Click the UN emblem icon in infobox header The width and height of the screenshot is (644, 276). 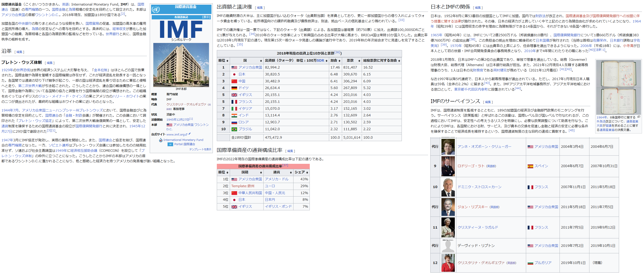pyautogui.click(x=156, y=9)
